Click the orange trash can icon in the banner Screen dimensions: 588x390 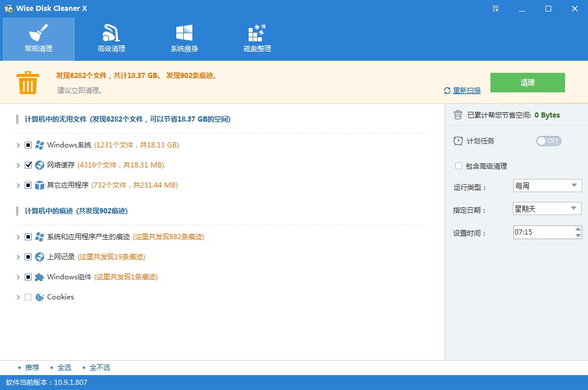click(x=28, y=82)
